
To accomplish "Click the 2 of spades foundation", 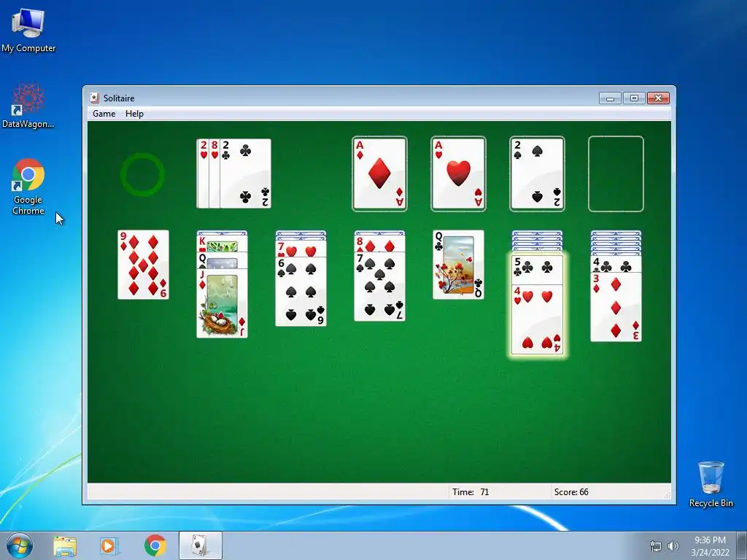I will point(537,174).
